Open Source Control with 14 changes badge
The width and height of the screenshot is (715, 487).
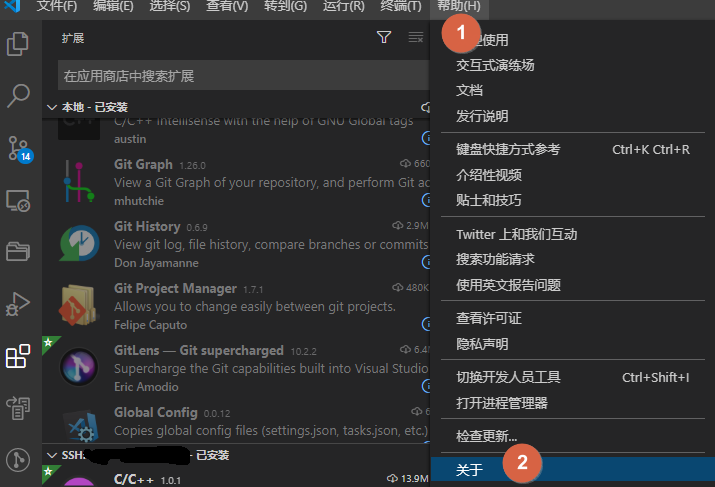(x=18, y=148)
